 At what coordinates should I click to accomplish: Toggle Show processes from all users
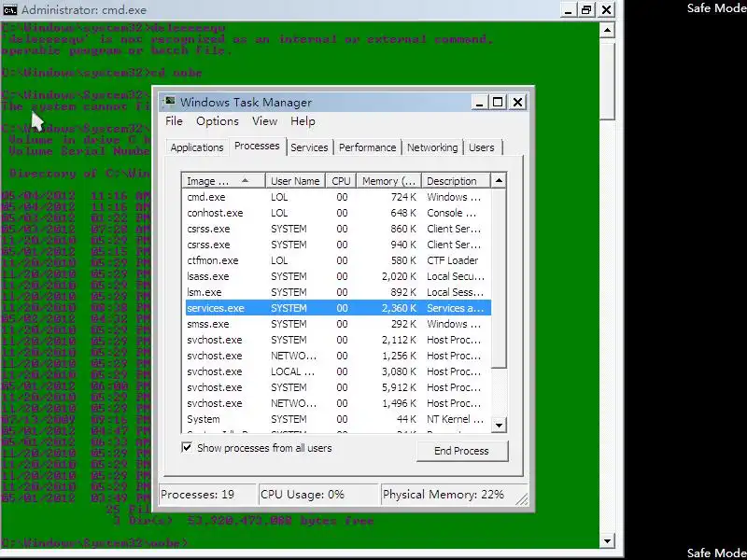pos(188,448)
